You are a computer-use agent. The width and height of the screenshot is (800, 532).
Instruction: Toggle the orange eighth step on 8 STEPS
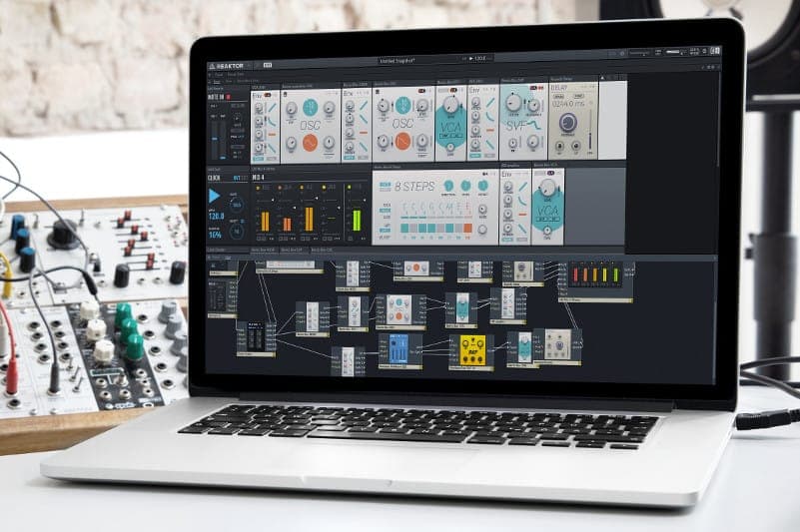pos(467,229)
